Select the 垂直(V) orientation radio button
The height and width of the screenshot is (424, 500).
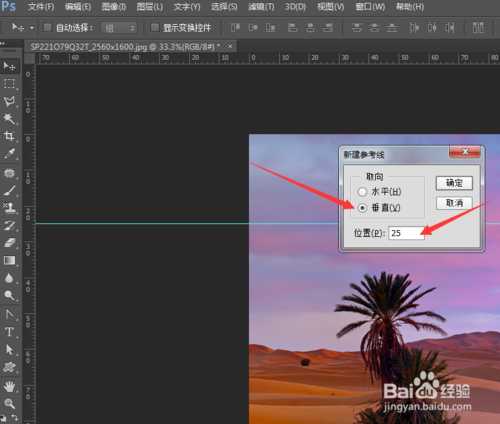point(362,208)
